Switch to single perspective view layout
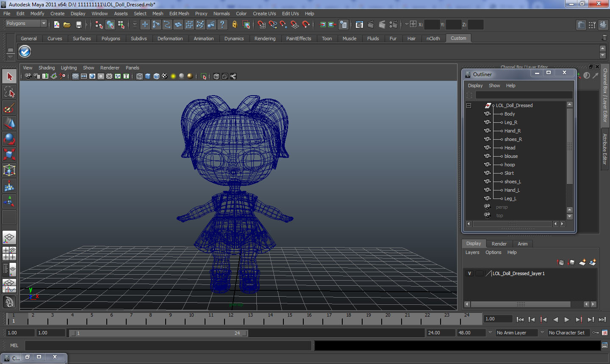The height and width of the screenshot is (364, 610). point(9,238)
